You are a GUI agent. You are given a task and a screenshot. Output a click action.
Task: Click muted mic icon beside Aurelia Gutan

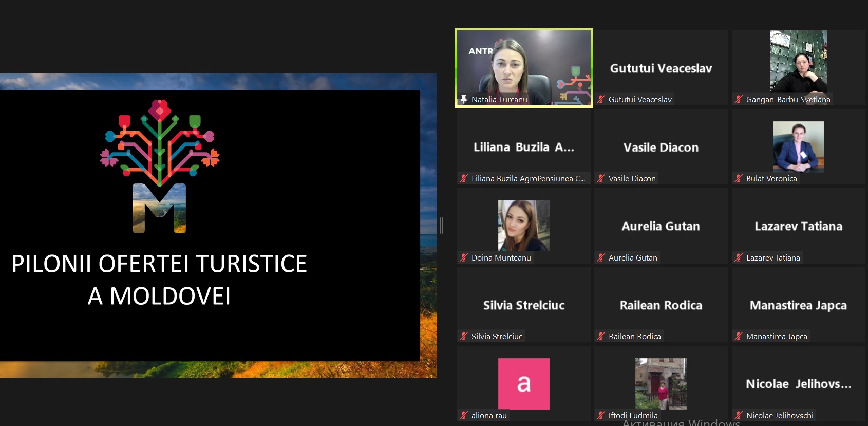point(601,257)
